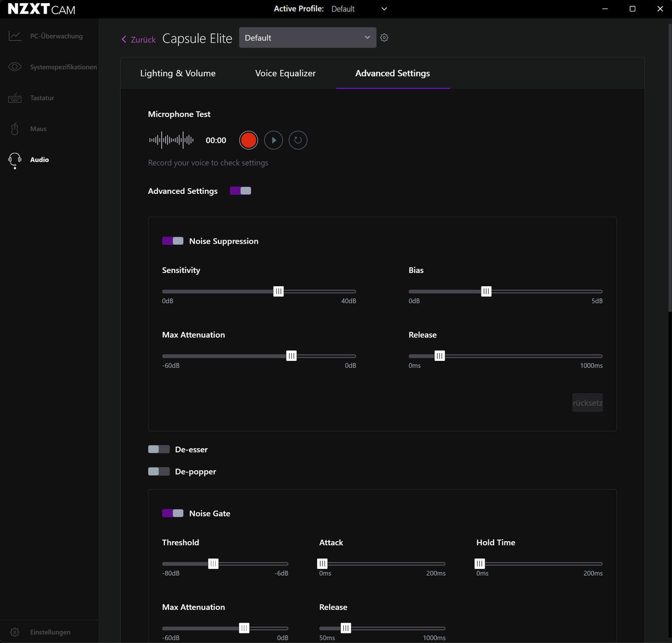Viewport: 672px width, 643px height.
Task: Select Audio headset icon in sidebar
Action: [x=15, y=160]
